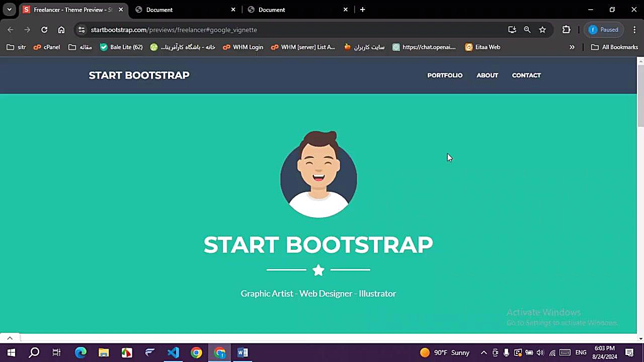
Task: Open Microsoft Word from taskbar
Action: tap(243, 352)
